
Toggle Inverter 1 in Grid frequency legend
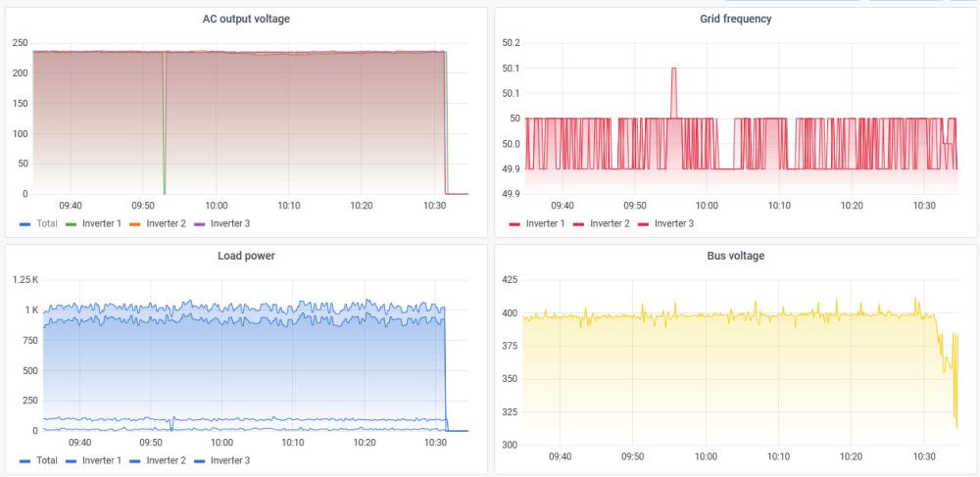click(x=546, y=223)
